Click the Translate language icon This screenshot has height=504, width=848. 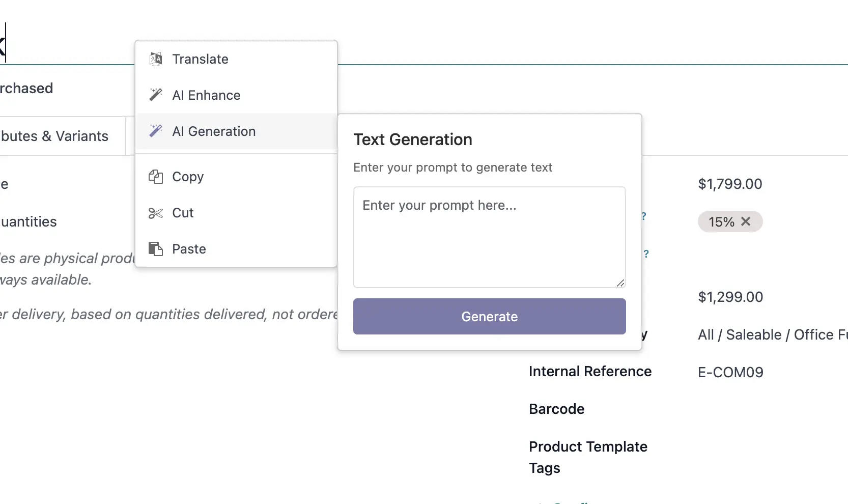tap(155, 59)
